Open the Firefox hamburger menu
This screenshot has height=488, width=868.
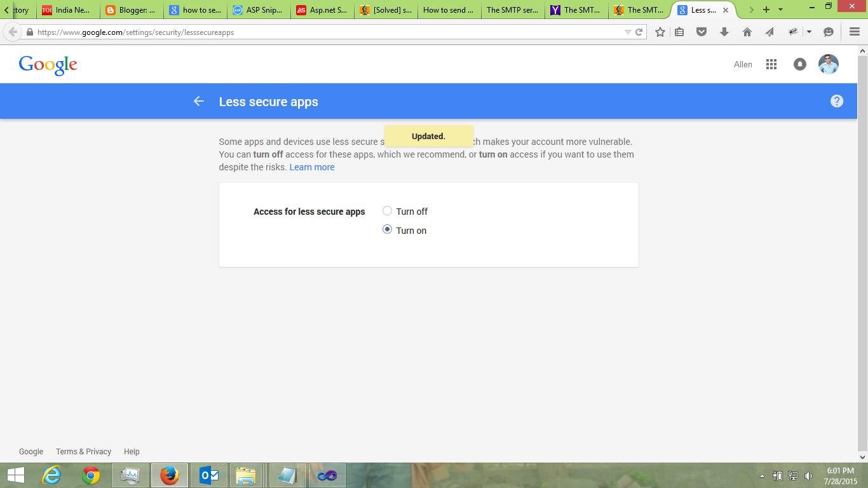854,30
